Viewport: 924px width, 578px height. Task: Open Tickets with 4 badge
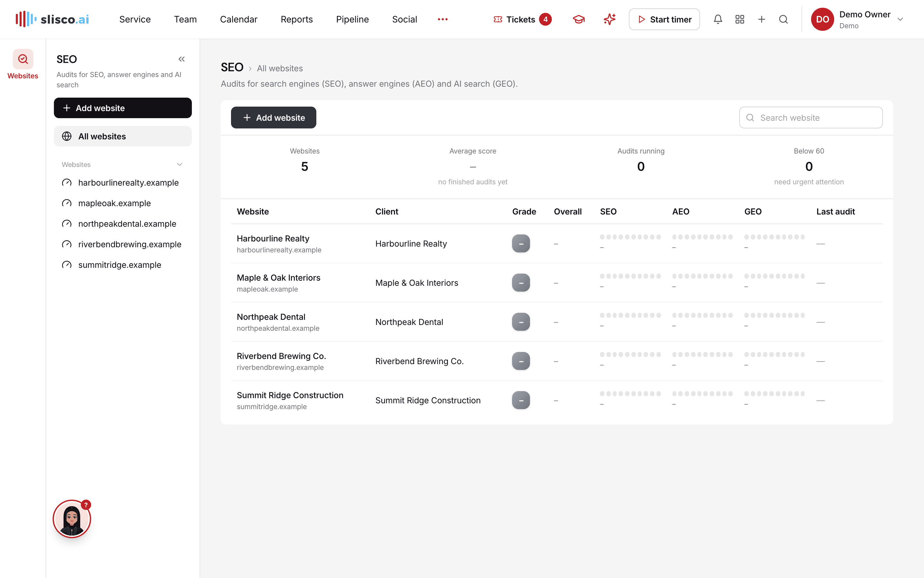coord(522,20)
